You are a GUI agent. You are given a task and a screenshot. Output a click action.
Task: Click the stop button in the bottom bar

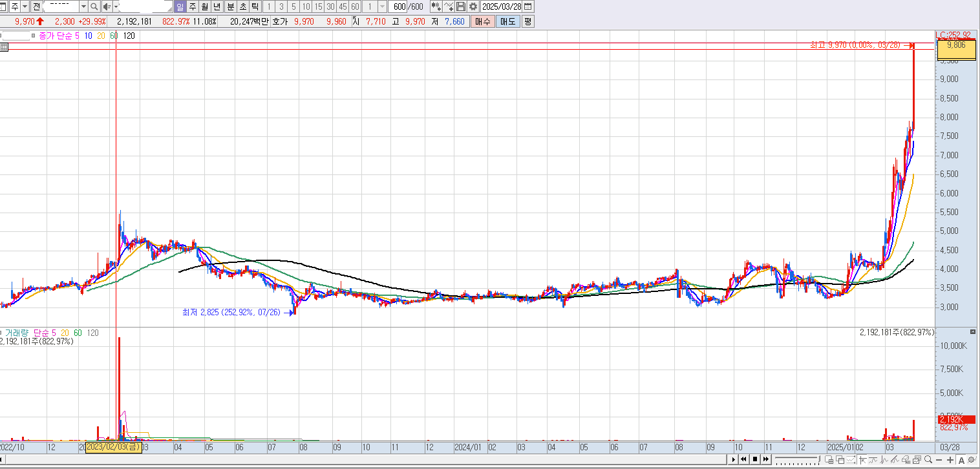[754, 459]
